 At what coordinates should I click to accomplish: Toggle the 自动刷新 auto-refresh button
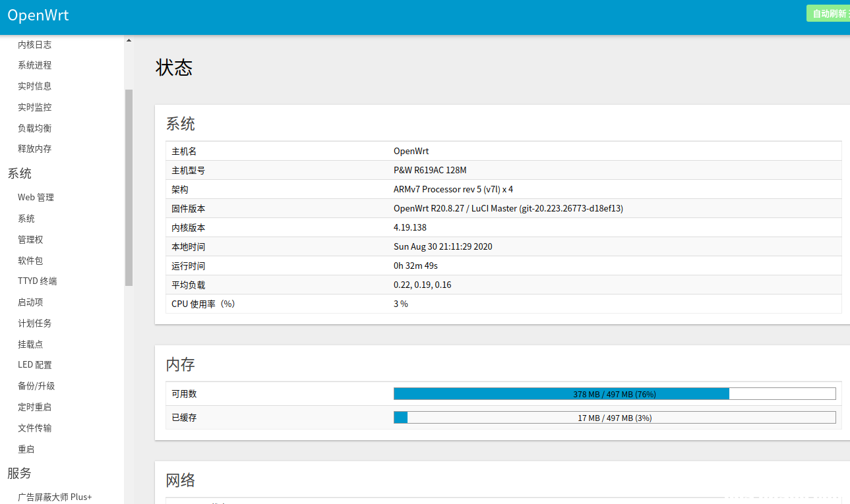click(x=828, y=13)
